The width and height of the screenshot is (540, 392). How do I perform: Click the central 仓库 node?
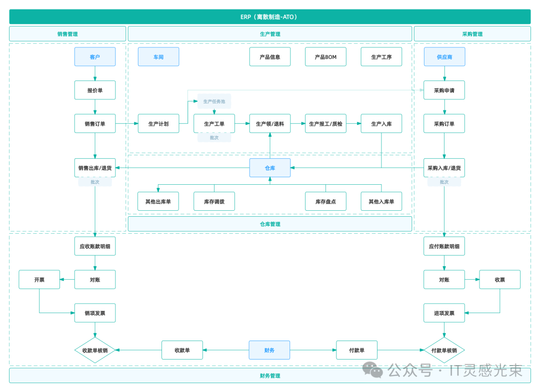[x=270, y=168]
